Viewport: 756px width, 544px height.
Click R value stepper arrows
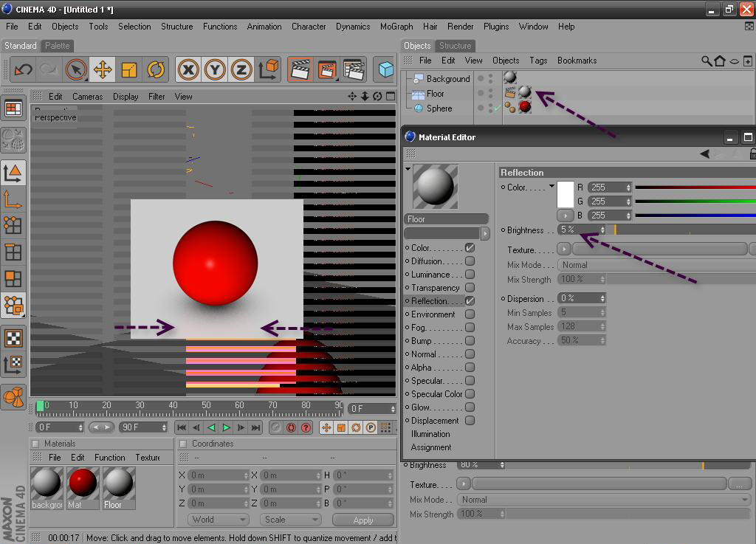click(629, 187)
